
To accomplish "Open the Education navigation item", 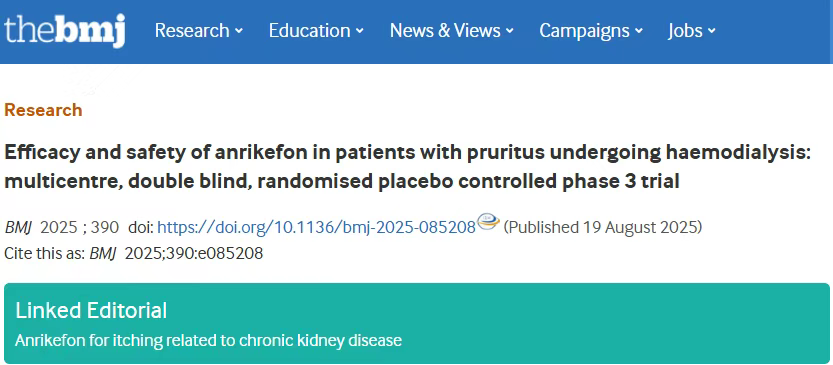I will click(x=310, y=31).
